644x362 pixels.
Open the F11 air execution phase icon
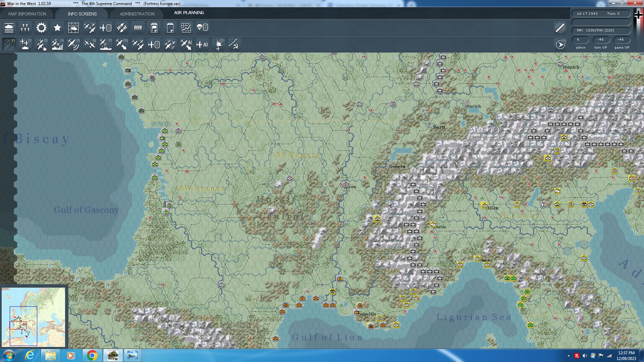point(219,45)
